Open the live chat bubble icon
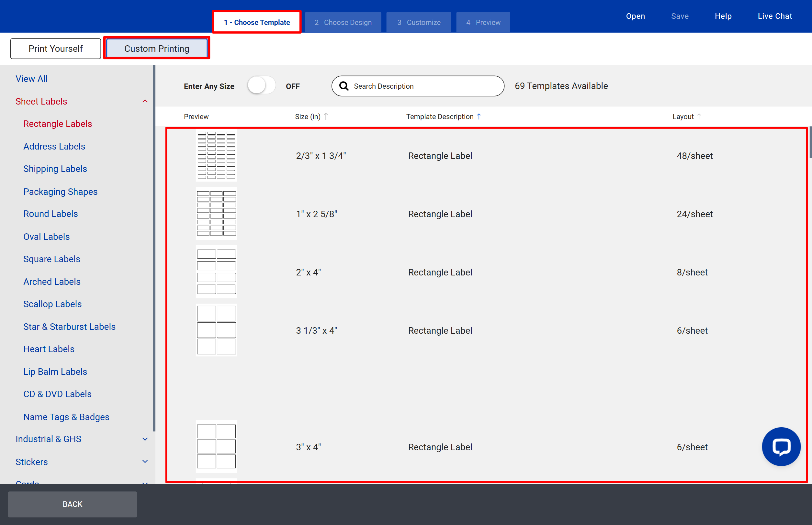Screen dimensions: 812x525 [x=781, y=446]
